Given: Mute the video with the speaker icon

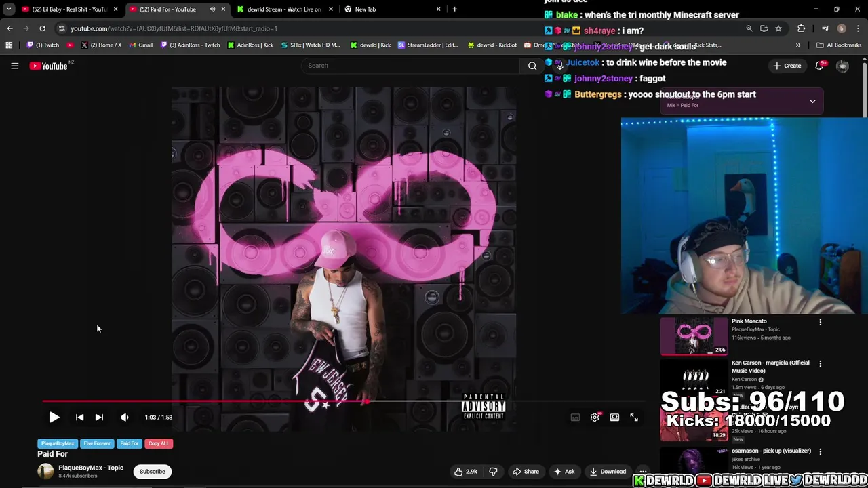Looking at the screenshot, I should coord(125,418).
